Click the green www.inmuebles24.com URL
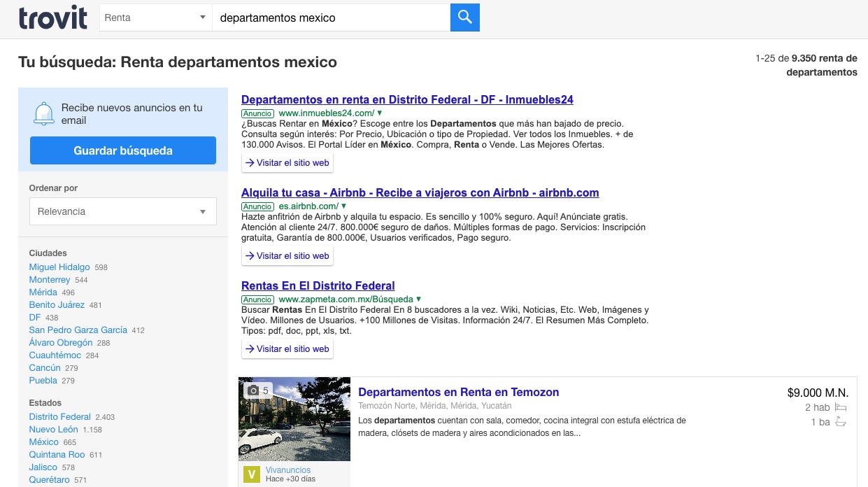Viewport: 868px width, 487px height. coord(327,113)
